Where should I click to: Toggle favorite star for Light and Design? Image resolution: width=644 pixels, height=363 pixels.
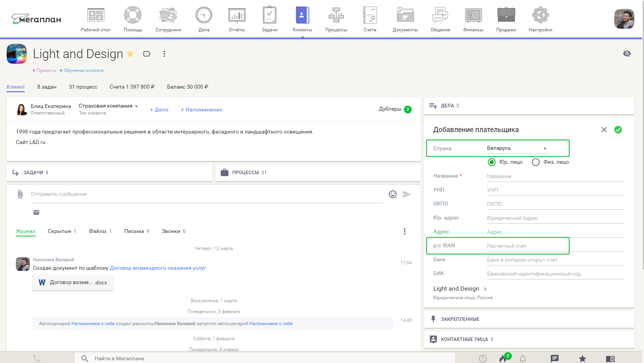coord(130,54)
